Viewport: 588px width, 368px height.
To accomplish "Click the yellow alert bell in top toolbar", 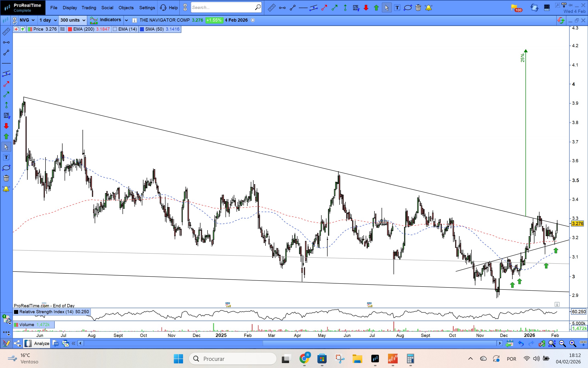I will [x=428, y=8].
